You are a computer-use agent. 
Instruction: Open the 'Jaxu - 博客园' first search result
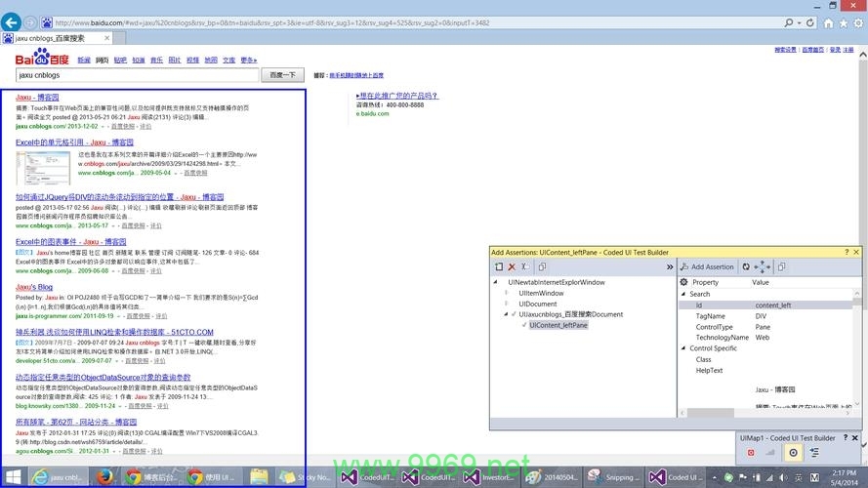37,98
